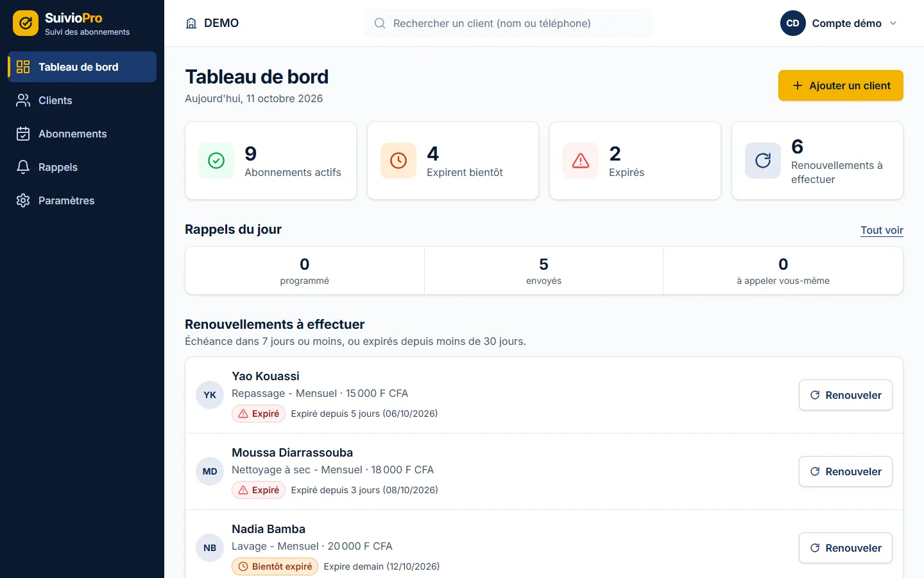Click the Nadia Bamba client name
This screenshot has height=578, width=924.
pyautogui.click(x=268, y=529)
